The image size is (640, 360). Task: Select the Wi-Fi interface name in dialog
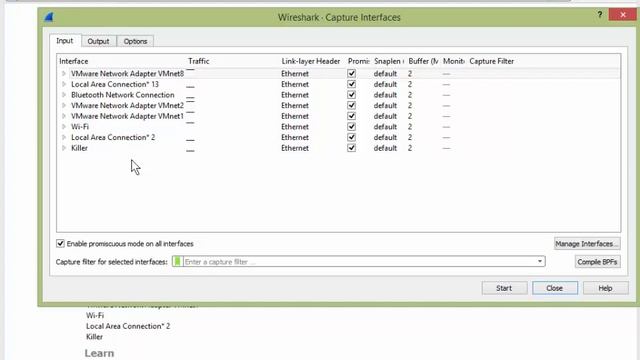click(x=80, y=127)
